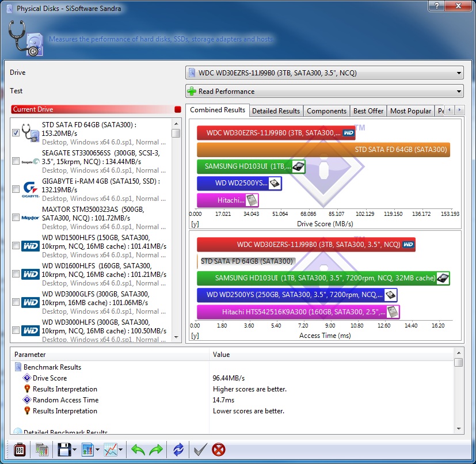Click the WD logo beside WD1600HLFS
476x464 pixels.
tap(31, 274)
